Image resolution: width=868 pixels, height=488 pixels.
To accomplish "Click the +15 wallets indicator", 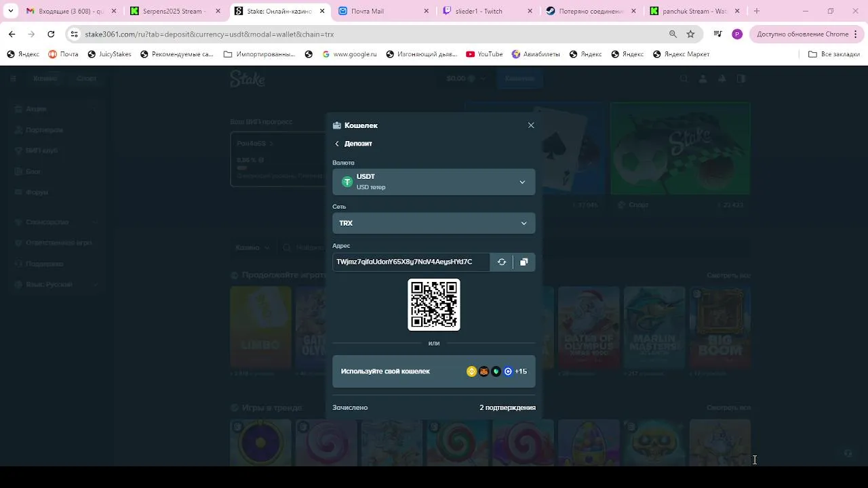I will 521,371.
